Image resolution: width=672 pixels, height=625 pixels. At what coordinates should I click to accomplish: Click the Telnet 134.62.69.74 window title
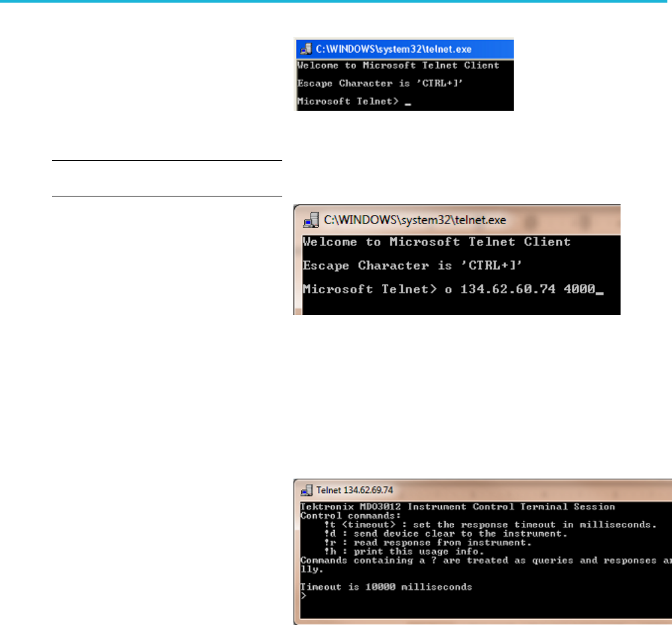354,490
